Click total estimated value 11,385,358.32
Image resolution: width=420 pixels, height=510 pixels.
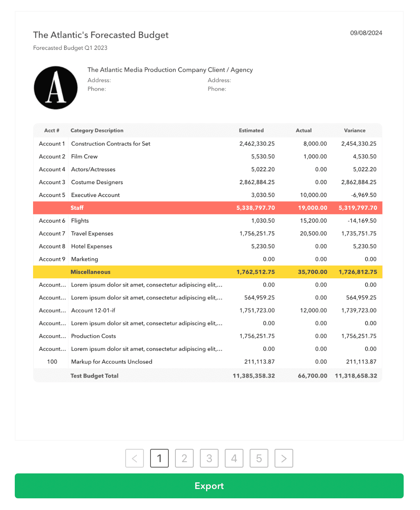[254, 376]
